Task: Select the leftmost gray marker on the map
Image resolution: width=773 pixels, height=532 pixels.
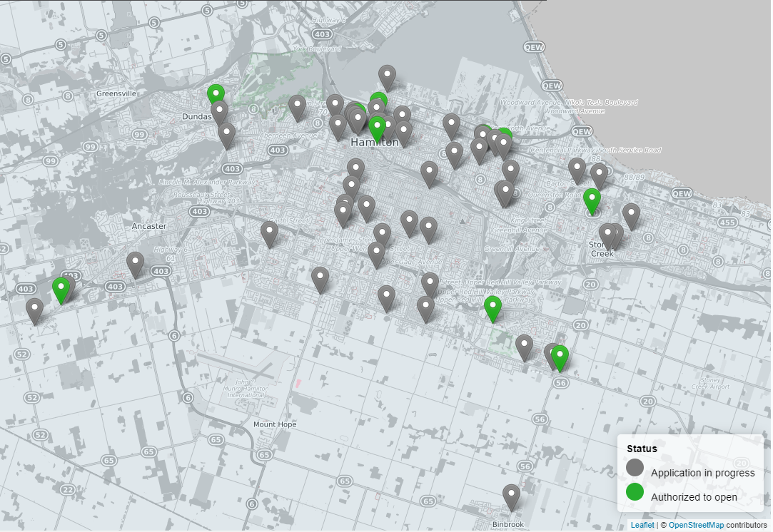Action: (34, 311)
